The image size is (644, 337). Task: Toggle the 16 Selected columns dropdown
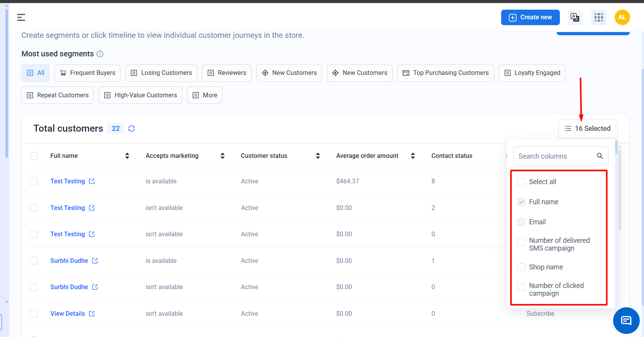tap(588, 129)
